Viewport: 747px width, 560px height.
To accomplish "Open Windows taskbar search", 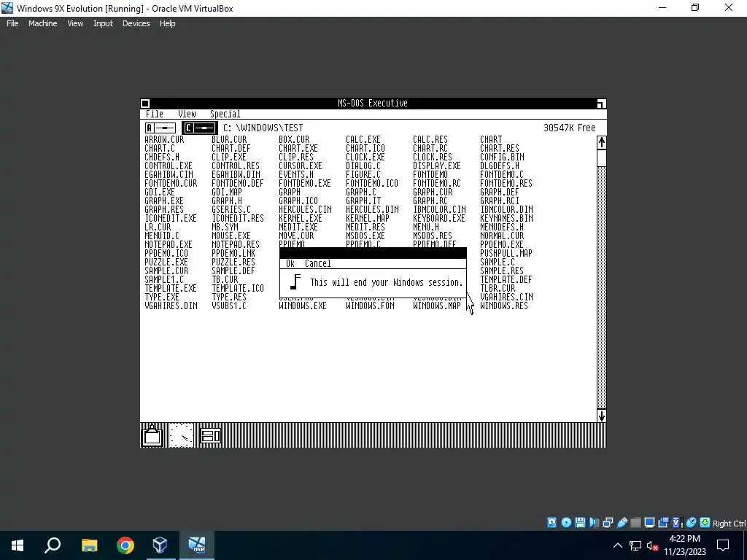I will 53,545.
